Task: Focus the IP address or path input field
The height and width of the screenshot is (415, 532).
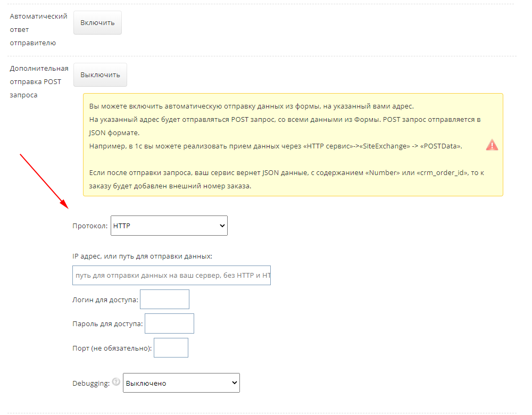Action: click(x=171, y=276)
